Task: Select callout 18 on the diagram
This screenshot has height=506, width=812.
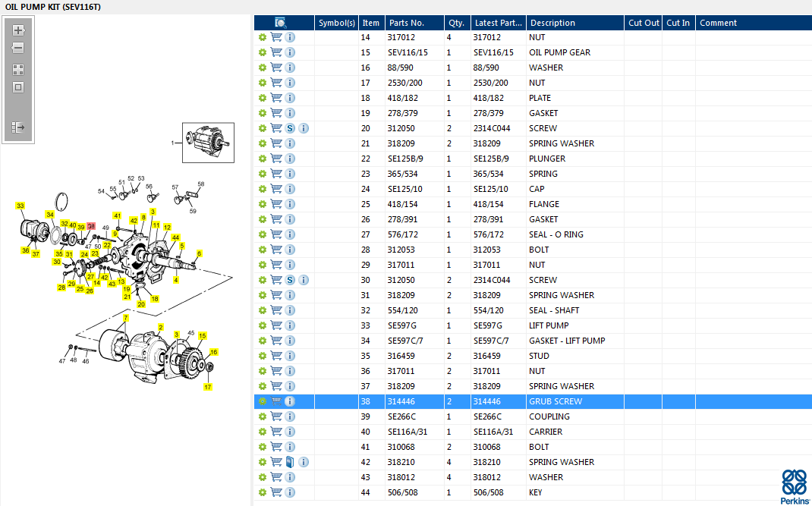Action: point(154,299)
